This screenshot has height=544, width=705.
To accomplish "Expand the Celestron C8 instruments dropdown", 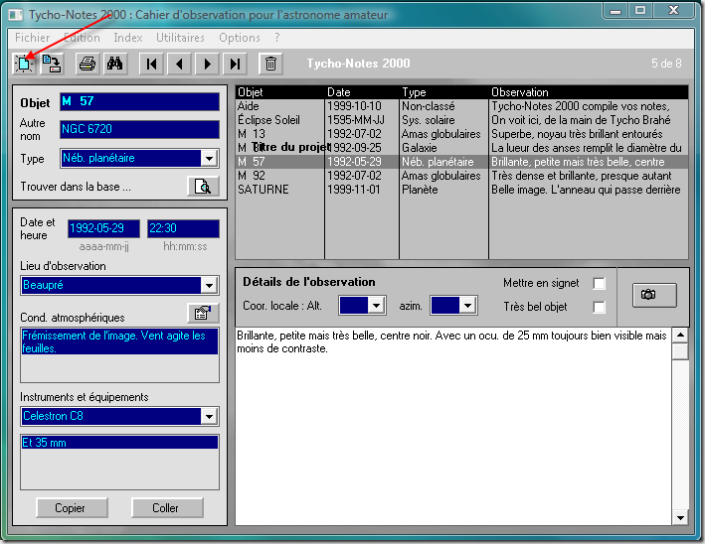I will coord(209,416).
